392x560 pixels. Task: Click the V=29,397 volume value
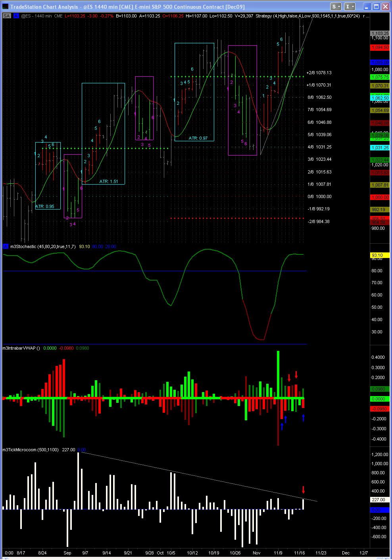244,16
